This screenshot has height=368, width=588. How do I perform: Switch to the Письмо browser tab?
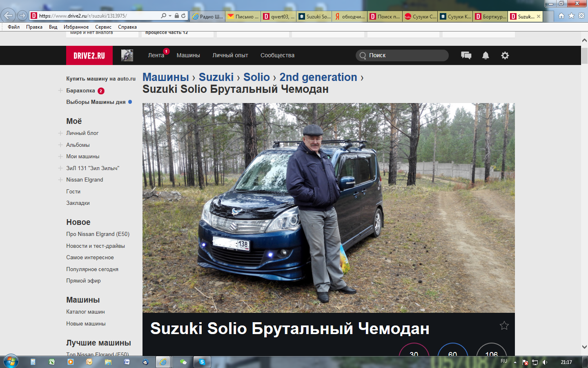[x=243, y=16]
